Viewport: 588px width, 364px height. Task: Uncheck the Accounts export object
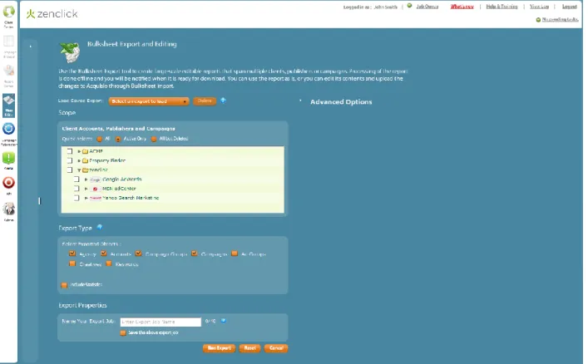click(103, 253)
